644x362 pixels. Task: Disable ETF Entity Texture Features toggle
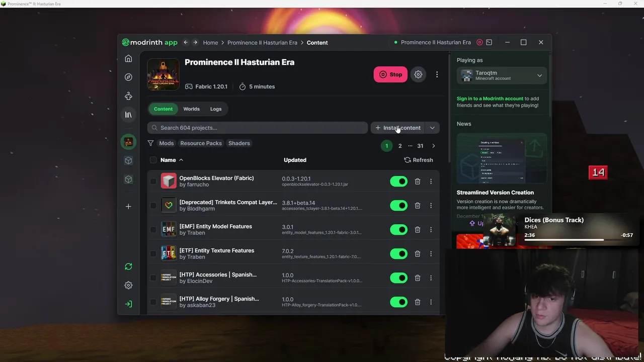[399, 253]
